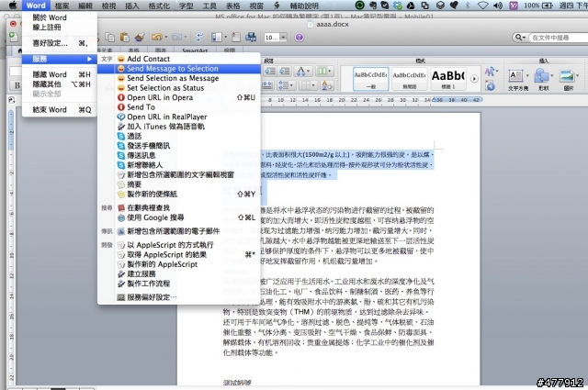Screen dimensions: 588x390
Task: Click the purple help icon
Action: point(299,37)
